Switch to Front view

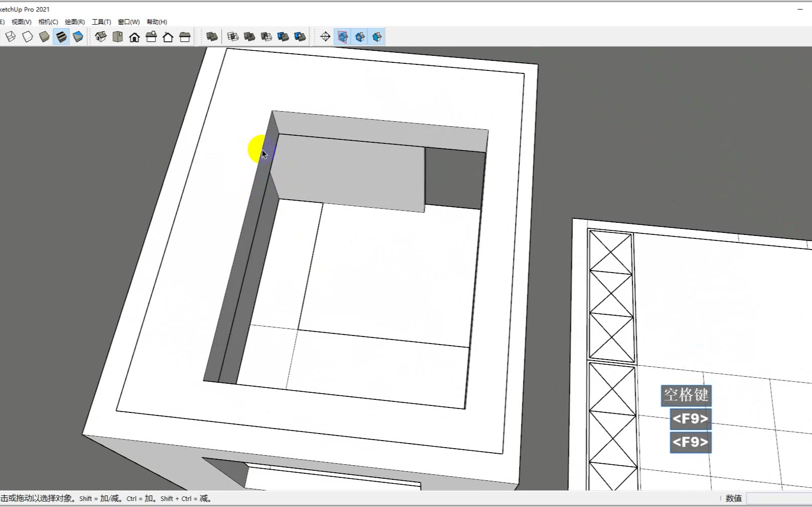pos(134,37)
